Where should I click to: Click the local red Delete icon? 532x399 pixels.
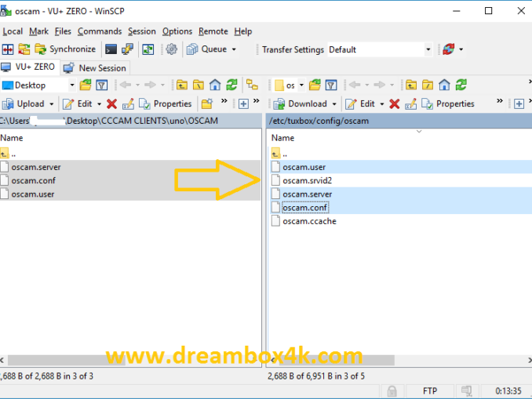[x=111, y=103]
